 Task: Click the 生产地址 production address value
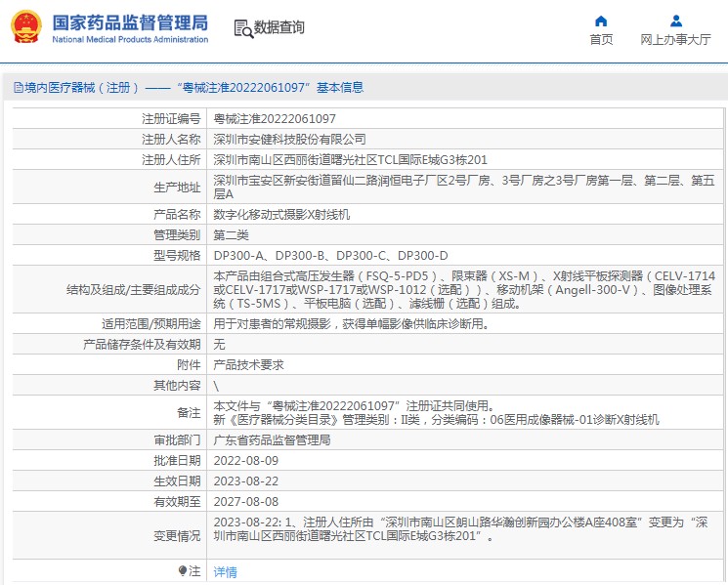click(464, 187)
